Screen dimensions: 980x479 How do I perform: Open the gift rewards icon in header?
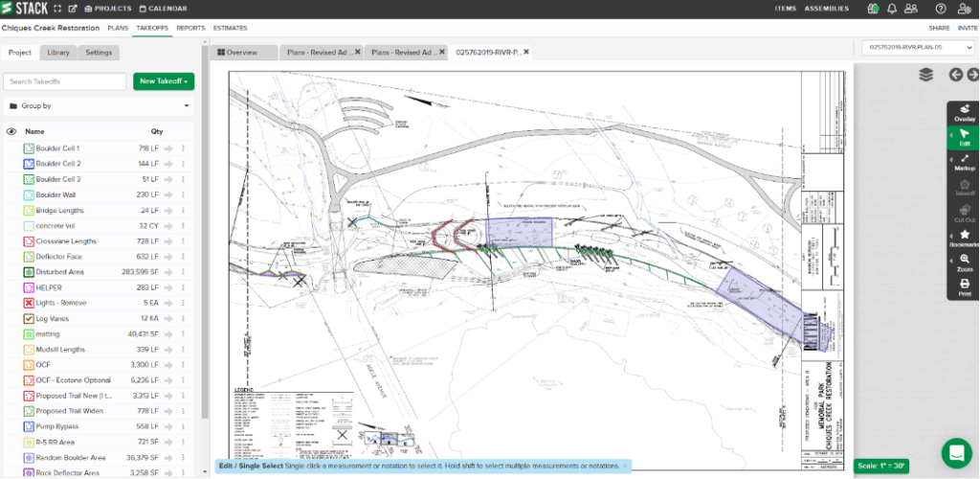(x=874, y=9)
